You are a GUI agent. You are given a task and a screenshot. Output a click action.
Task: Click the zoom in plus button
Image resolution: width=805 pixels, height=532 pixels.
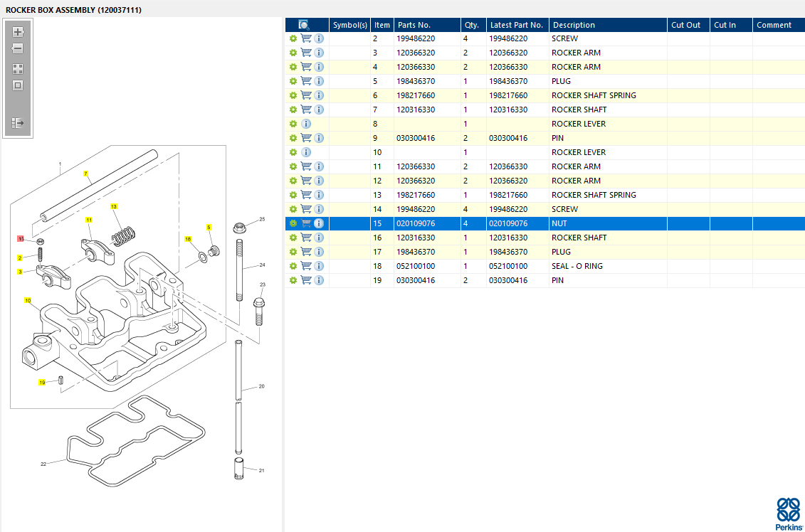18,32
